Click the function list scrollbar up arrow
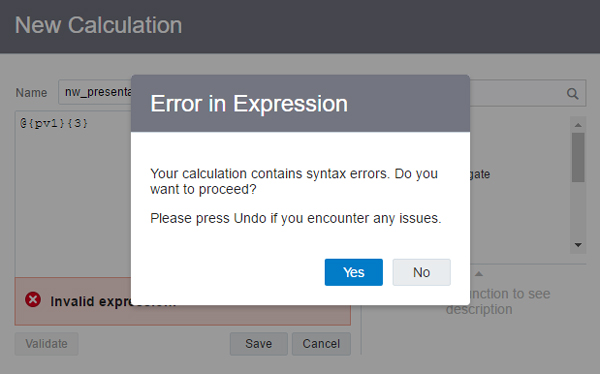Screen dimensions: 600x374 578,125
